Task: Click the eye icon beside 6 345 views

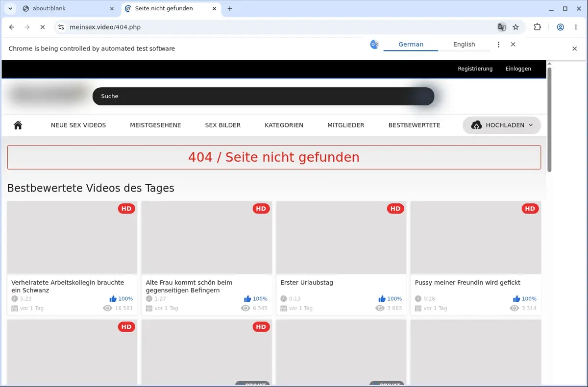Action: [245, 308]
